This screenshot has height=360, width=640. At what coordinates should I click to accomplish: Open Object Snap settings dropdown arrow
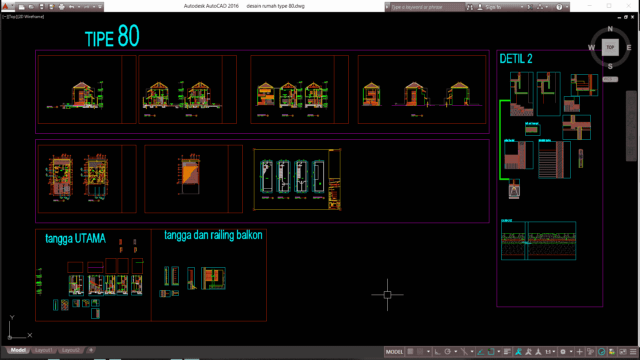tap(499, 352)
